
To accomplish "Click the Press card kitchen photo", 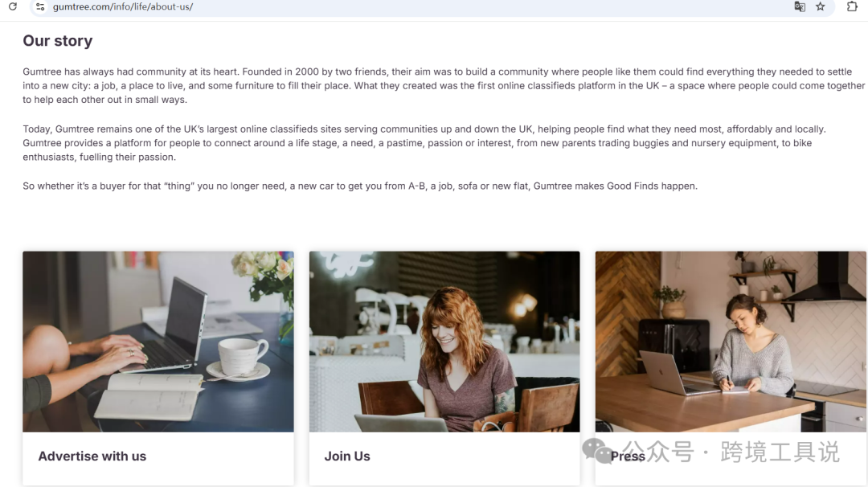I will (731, 342).
